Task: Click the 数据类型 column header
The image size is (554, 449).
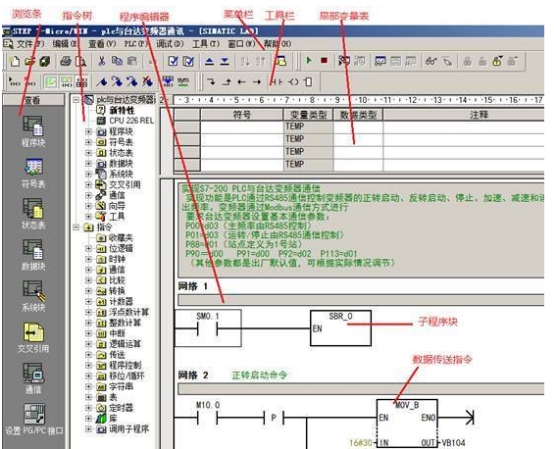Action: click(x=358, y=115)
